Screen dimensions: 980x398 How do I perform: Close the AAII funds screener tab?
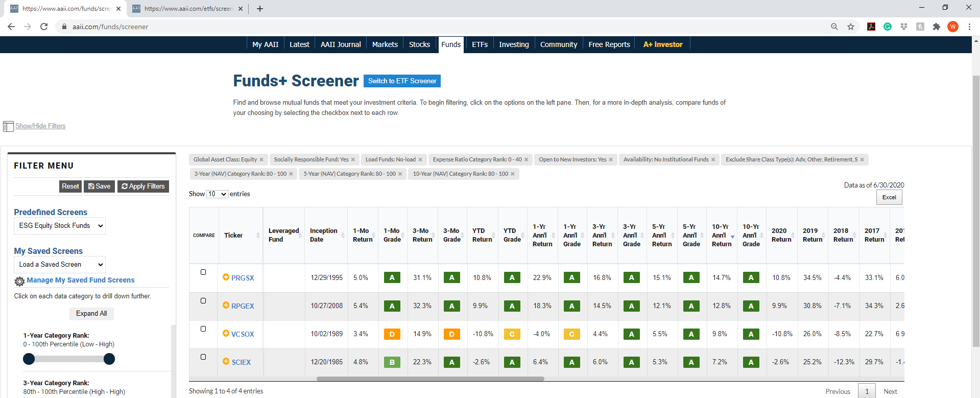click(118, 9)
